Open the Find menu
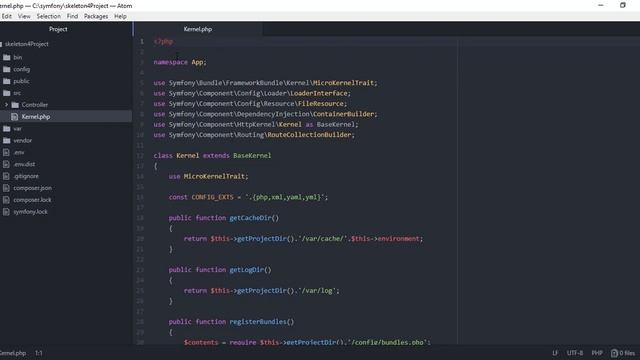The width and height of the screenshot is (640, 360). pos(72,16)
